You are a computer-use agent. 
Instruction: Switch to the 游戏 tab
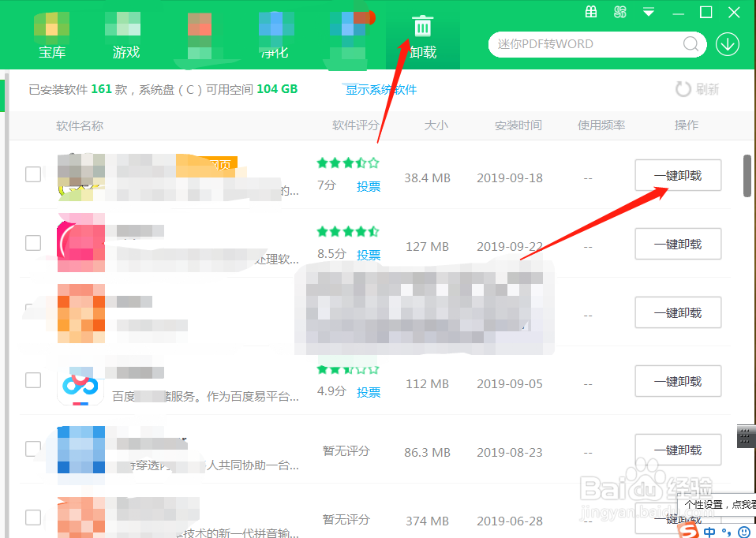click(x=126, y=35)
